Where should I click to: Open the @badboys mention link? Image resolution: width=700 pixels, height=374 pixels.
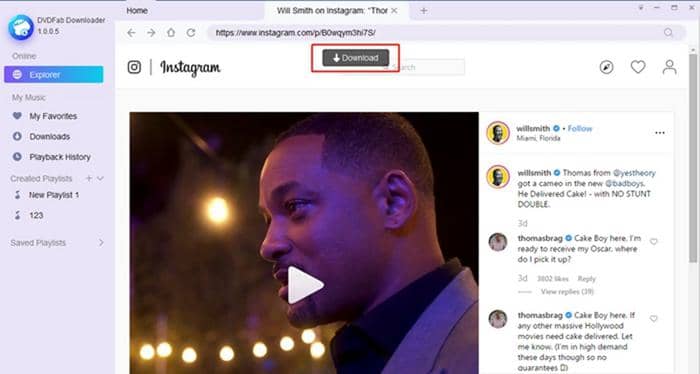tap(624, 183)
